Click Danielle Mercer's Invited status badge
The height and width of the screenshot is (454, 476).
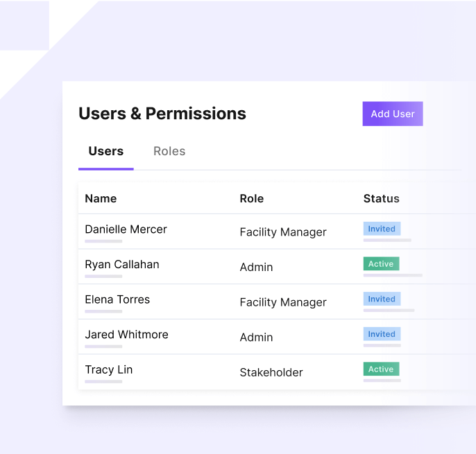click(382, 229)
